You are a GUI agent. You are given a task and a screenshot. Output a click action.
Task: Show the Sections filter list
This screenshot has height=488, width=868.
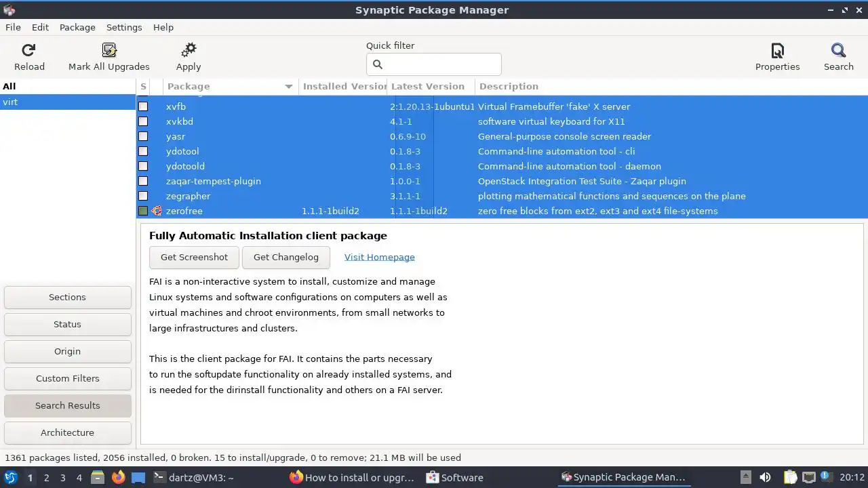[x=67, y=297]
